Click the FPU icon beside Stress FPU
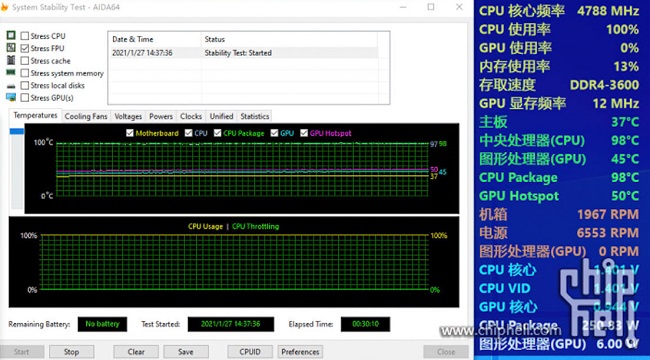This screenshot has height=360, width=650. [x=11, y=48]
